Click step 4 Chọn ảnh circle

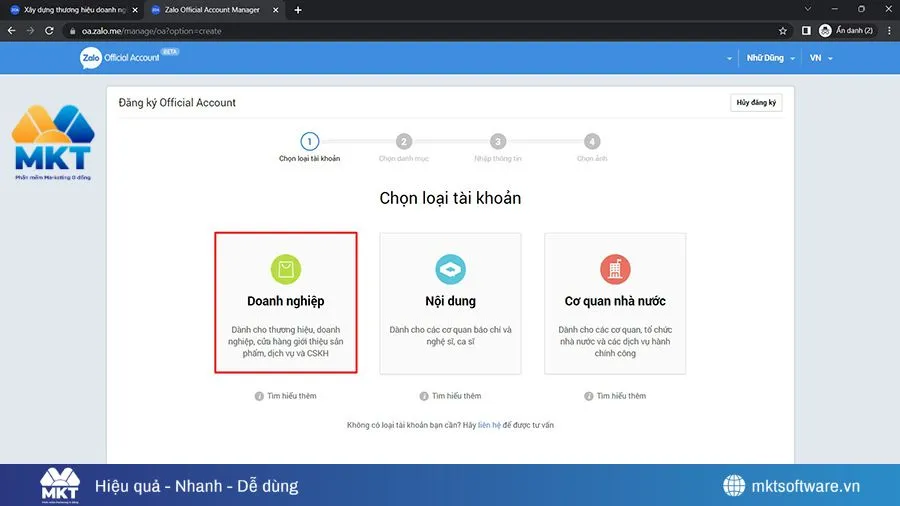coord(592,141)
